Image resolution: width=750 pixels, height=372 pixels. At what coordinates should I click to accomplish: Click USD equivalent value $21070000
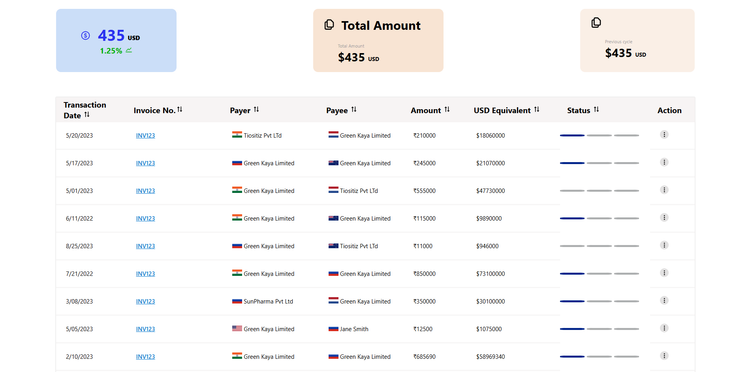coord(491,163)
